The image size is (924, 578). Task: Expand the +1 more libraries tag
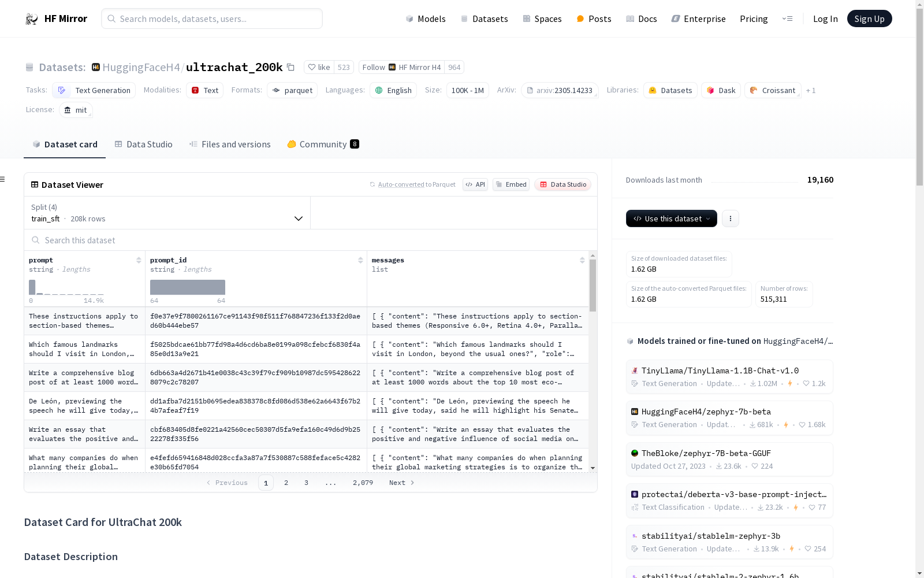(811, 90)
